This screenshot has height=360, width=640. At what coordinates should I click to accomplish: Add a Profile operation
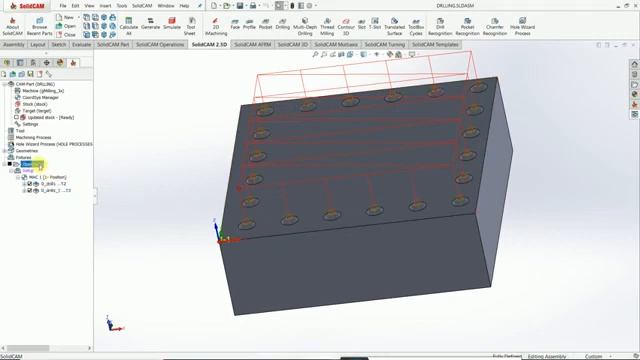pos(249,24)
